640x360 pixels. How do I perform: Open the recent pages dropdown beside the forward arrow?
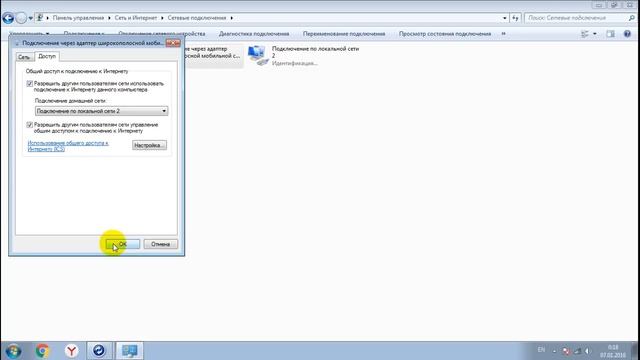pyautogui.click(x=31, y=18)
